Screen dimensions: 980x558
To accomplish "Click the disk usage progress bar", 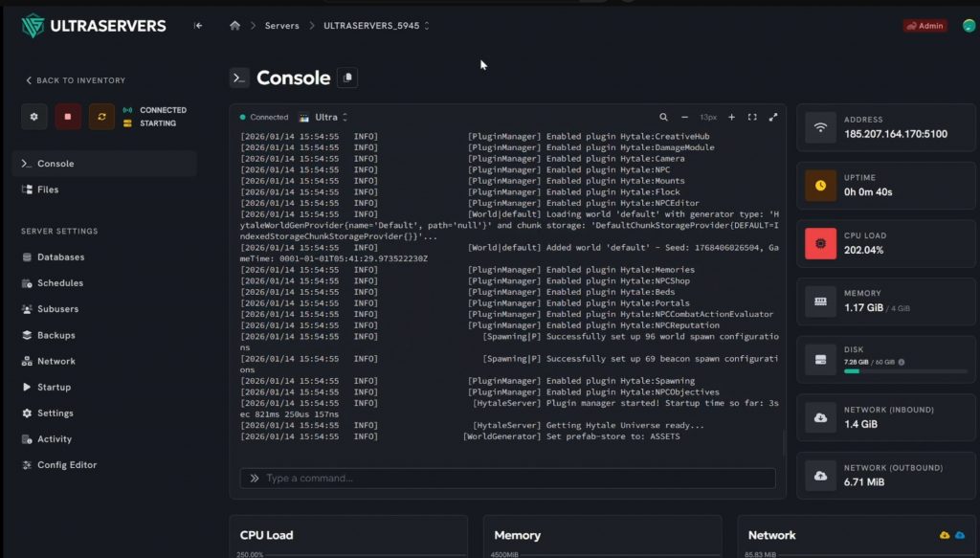I will [x=905, y=371].
